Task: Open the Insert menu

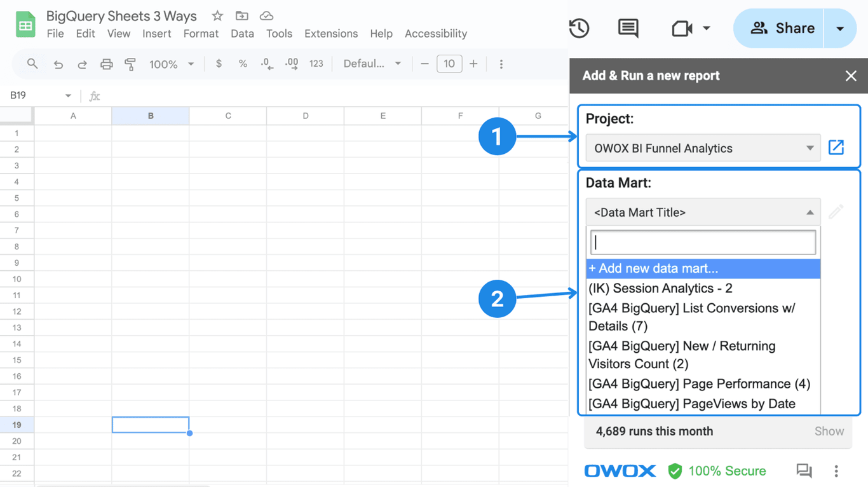Action: click(x=156, y=34)
